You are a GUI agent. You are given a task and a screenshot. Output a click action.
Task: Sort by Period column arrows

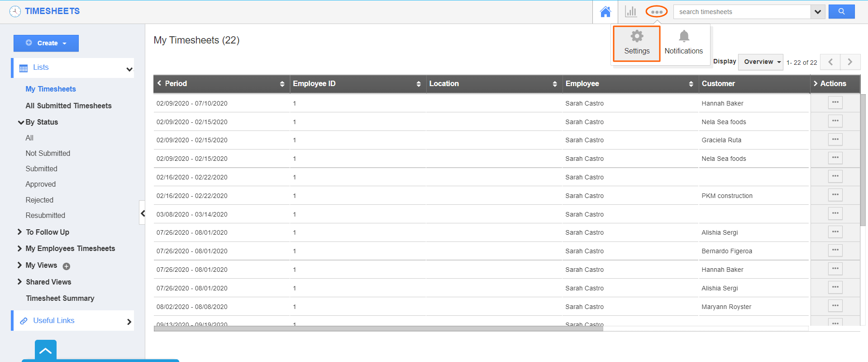coord(282,84)
